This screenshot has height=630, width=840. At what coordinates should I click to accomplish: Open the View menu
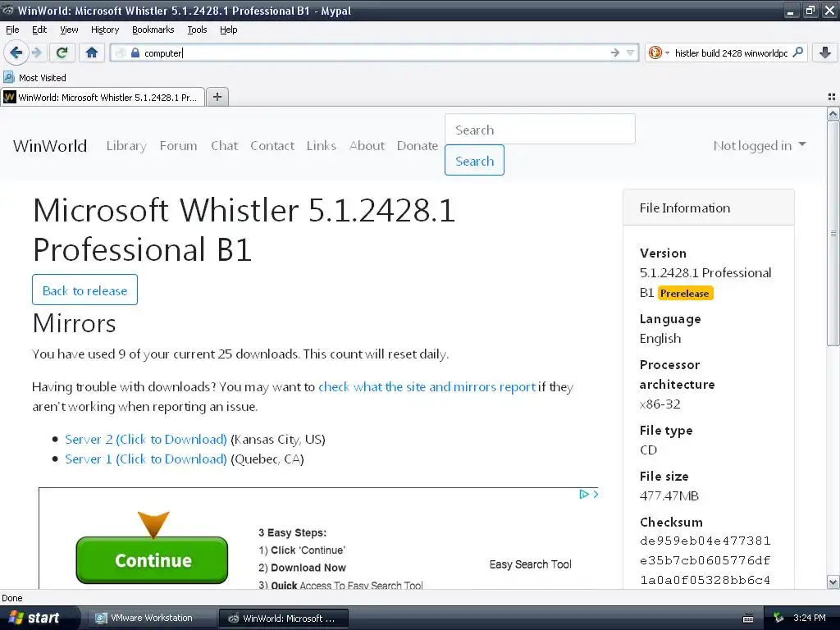click(x=69, y=30)
